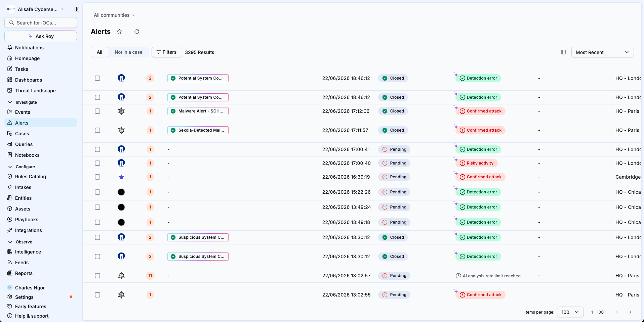
Task: Open Entities page
Action: (40, 198)
